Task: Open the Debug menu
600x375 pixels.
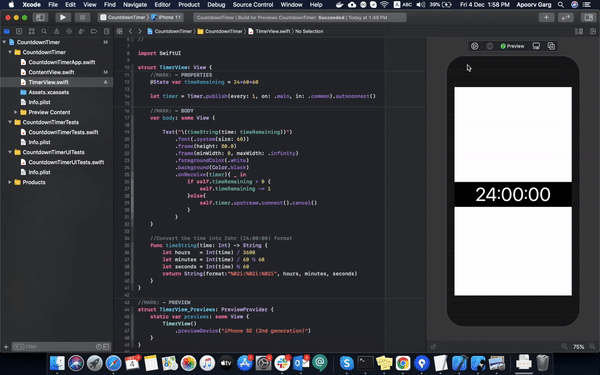Action: 216,5
